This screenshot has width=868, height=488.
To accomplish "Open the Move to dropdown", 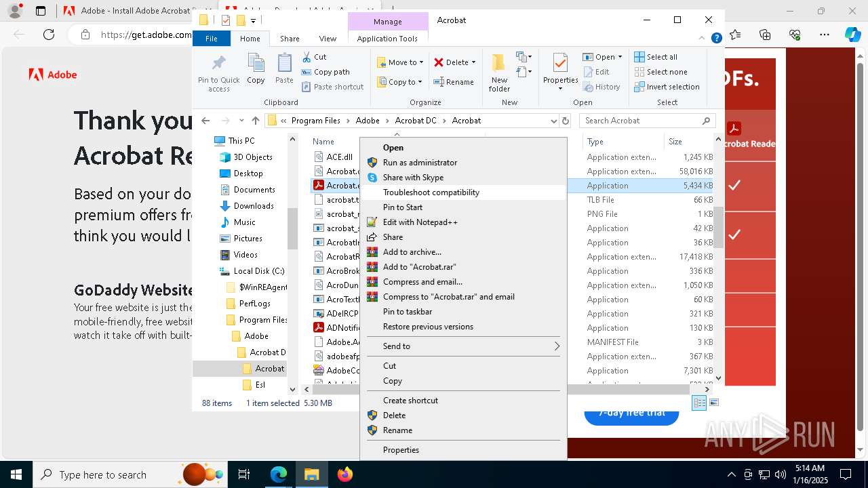I will pos(400,62).
